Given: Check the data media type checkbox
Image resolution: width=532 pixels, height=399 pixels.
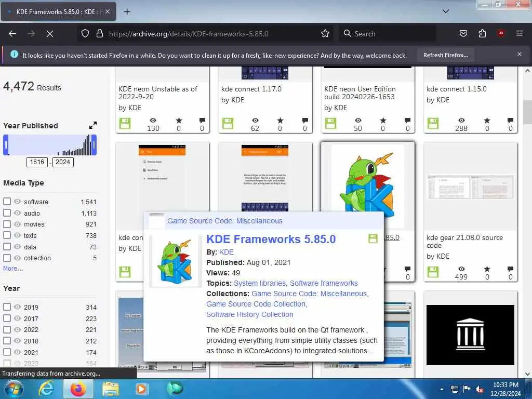Looking at the screenshot, I should [x=7, y=247].
